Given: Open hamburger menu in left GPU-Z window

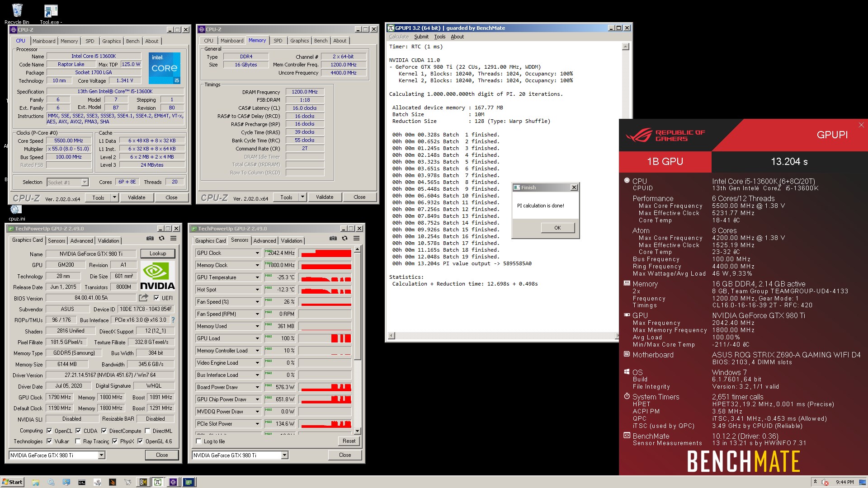Looking at the screenshot, I should click(x=173, y=239).
